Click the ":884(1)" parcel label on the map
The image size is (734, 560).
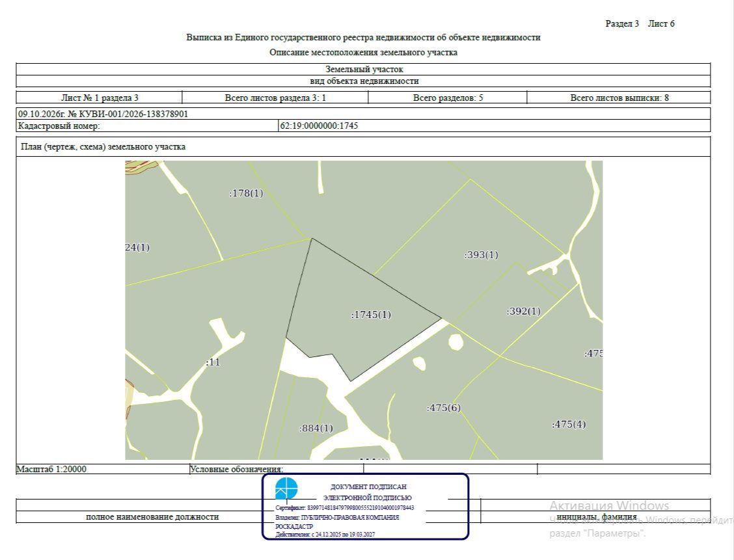tap(316, 428)
